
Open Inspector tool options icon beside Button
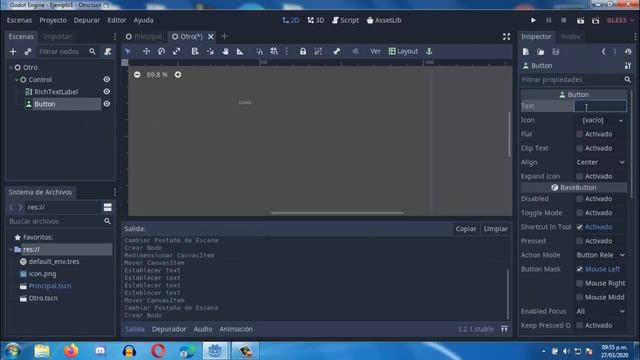pos(628,66)
